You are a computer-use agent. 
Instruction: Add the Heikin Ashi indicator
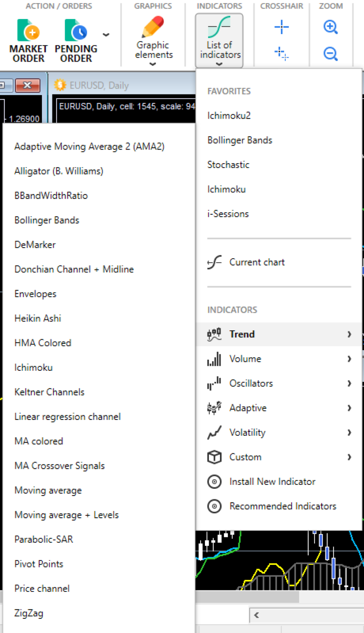tap(37, 318)
